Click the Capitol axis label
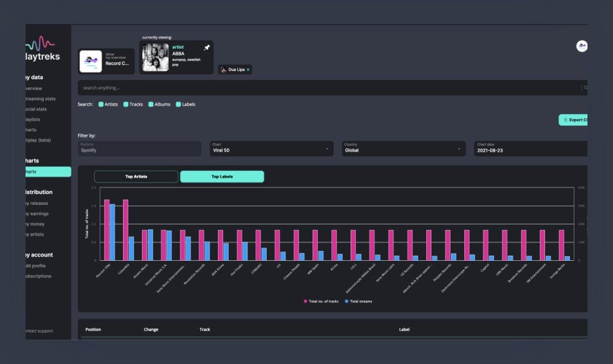The image size is (613, 364). pyautogui.click(x=485, y=268)
